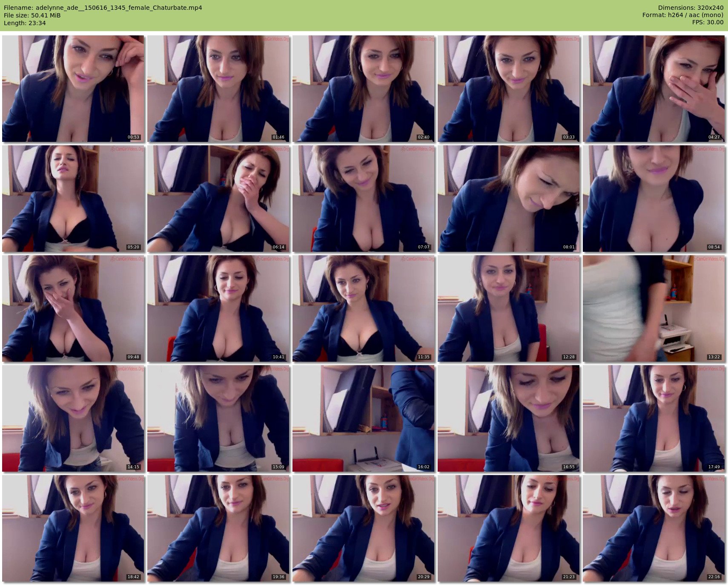Click the 17:49 frame thumbnail
Viewport: 728px width, 585px height.
(x=654, y=418)
